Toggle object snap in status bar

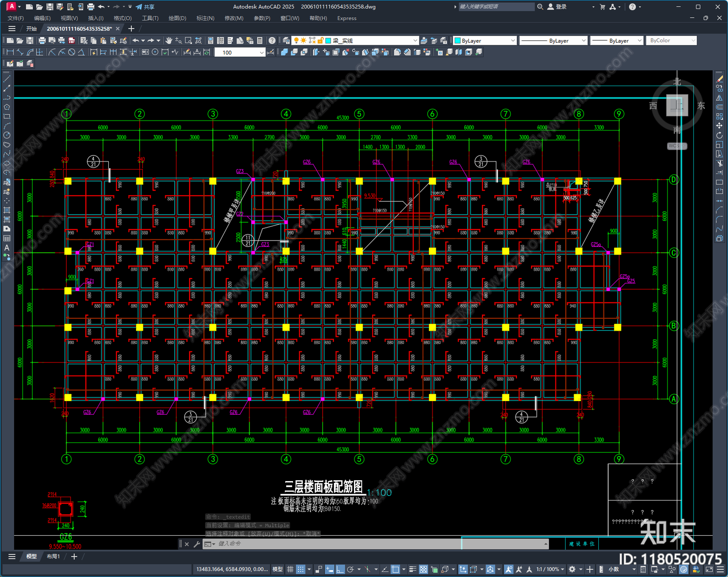click(x=395, y=569)
